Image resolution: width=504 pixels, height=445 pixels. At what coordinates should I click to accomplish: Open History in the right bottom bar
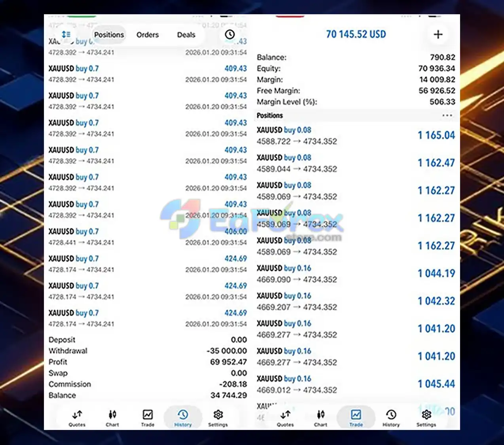click(x=391, y=418)
